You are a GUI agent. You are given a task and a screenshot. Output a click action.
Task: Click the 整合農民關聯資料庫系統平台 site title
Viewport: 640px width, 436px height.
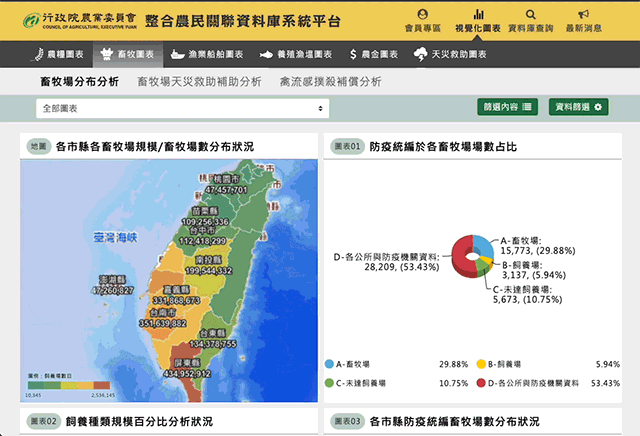[x=243, y=21]
